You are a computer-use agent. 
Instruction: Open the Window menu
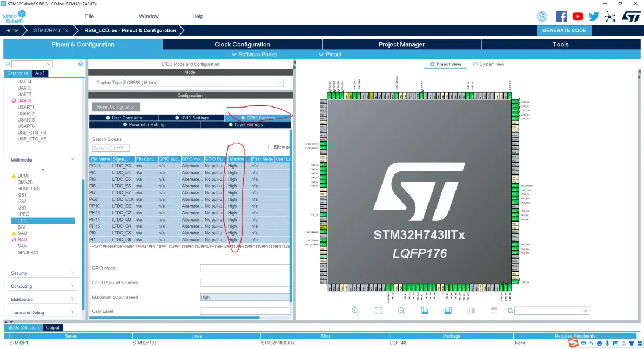[149, 16]
